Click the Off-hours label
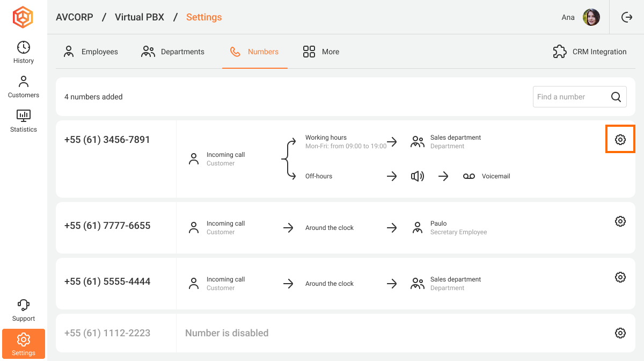The height and width of the screenshot is (361, 644). pyautogui.click(x=319, y=176)
